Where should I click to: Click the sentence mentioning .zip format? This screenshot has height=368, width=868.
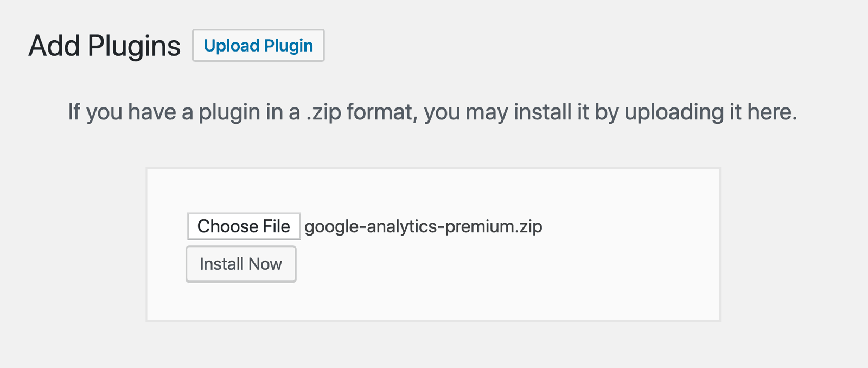tap(433, 112)
